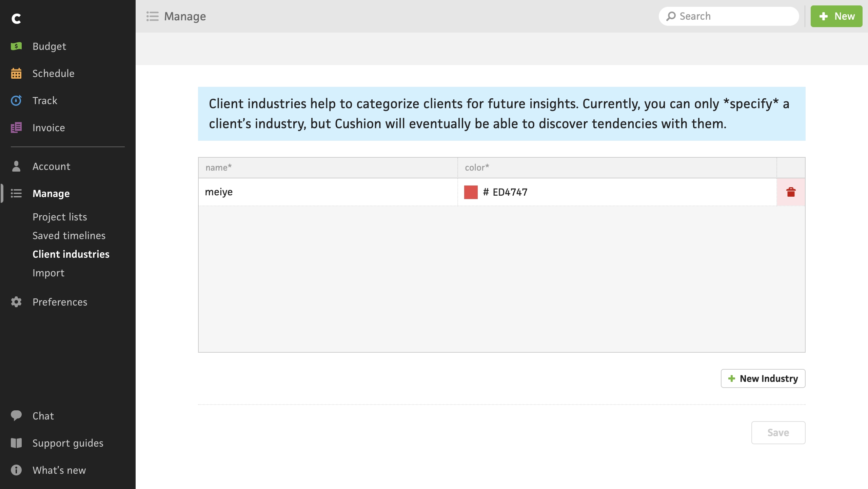The height and width of the screenshot is (489, 868).
Task: Click the Cushion logo icon
Action: tap(16, 18)
